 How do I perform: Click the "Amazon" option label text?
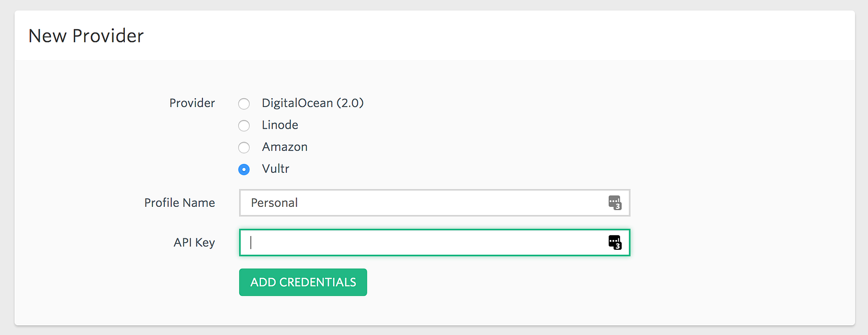284,147
